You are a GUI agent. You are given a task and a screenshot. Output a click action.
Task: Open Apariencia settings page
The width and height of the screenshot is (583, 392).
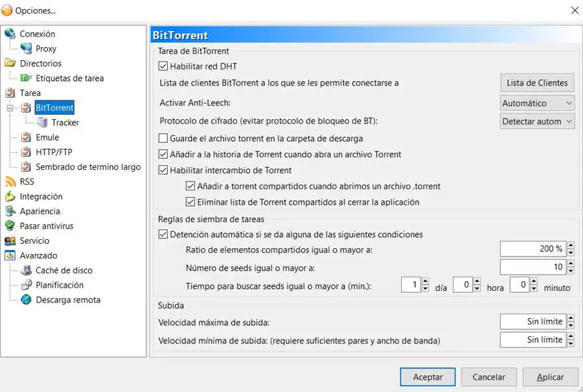40,211
